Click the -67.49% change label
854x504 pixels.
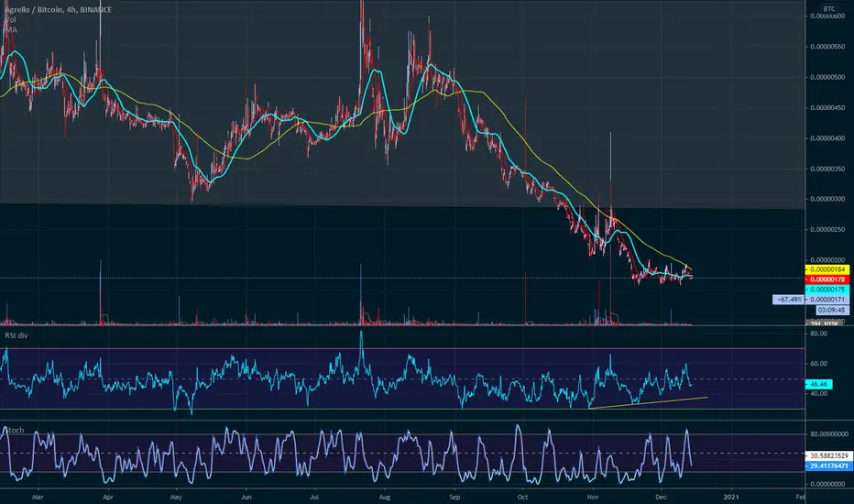point(788,300)
